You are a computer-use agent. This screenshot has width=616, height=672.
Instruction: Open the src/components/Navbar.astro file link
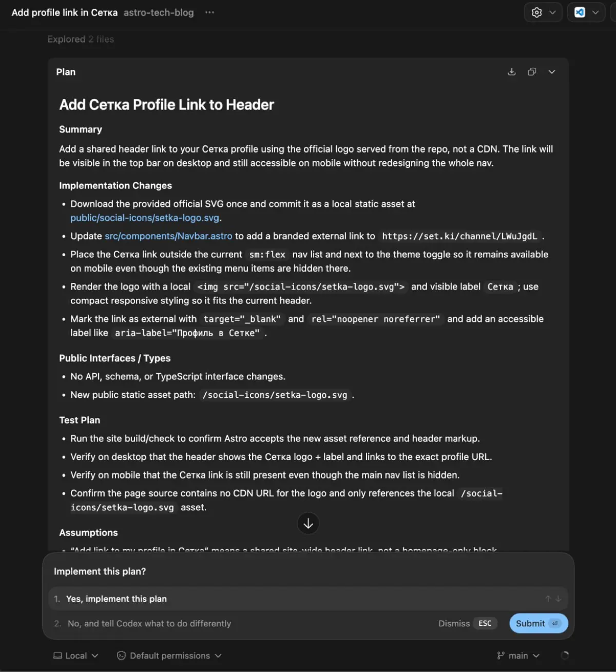click(168, 236)
